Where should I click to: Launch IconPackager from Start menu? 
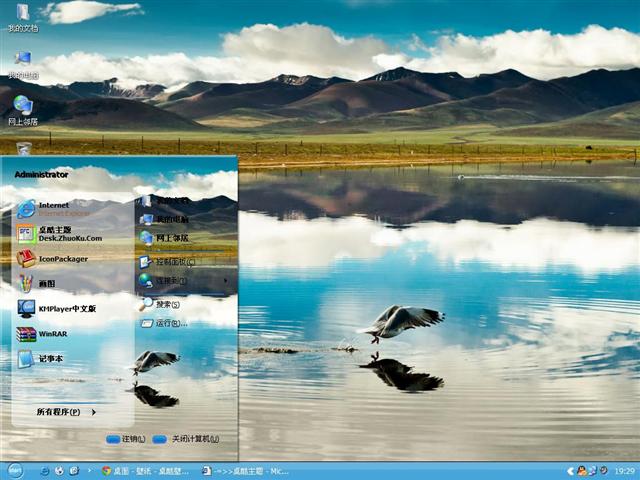click(x=52, y=259)
